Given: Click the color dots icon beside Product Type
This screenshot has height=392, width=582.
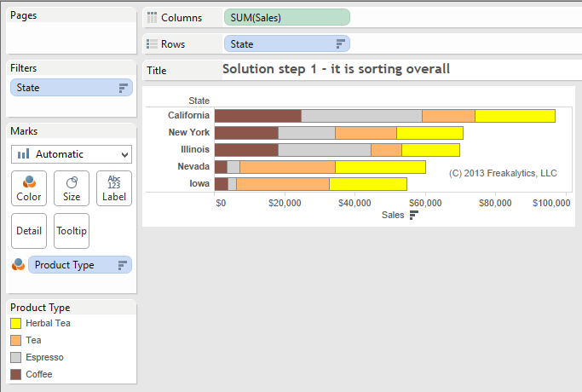Looking at the screenshot, I should tap(18, 264).
